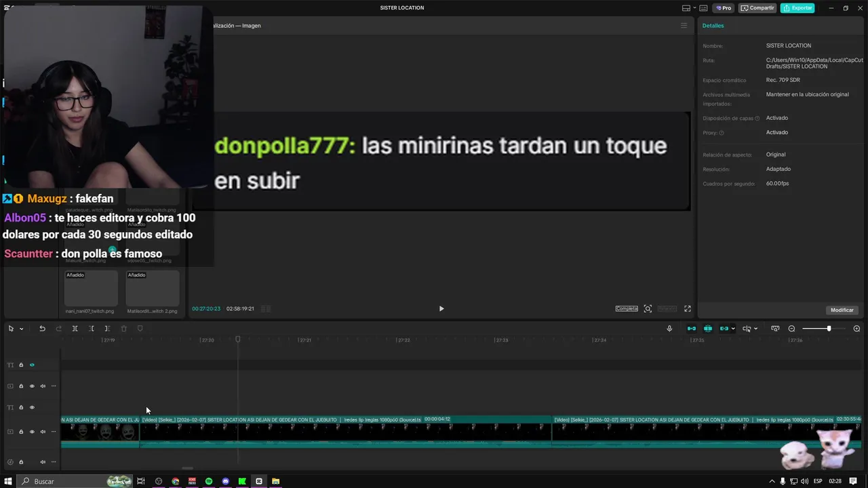Image resolution: width=868 pixels, height=488 pixels.
Task: Click the horizontal timeline scrollbar handle
Action: 187,468
